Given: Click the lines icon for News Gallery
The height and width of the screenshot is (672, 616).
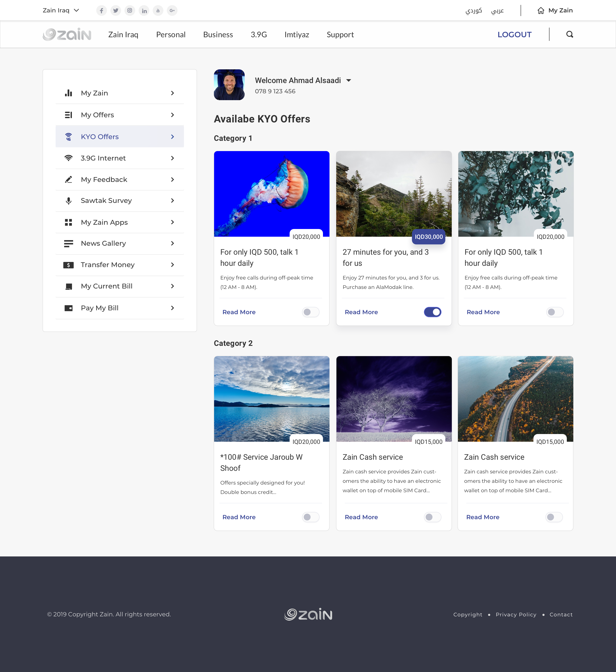Looking at the screenshot, I should click(x=68, y=244).
